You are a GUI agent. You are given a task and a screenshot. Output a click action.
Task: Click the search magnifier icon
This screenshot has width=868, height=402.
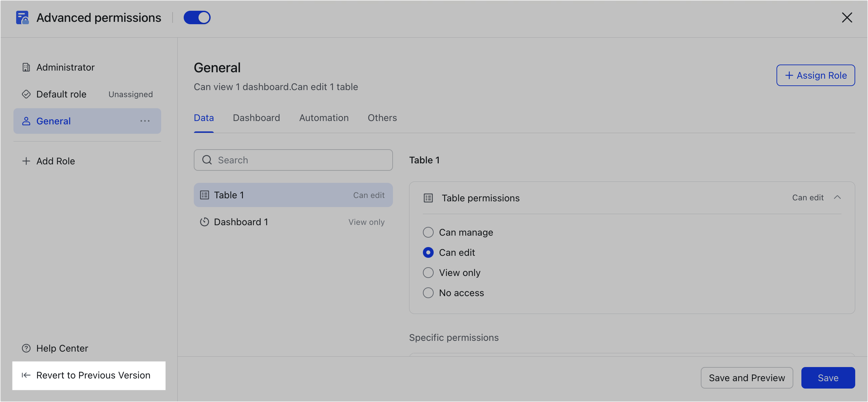(207, 160)
